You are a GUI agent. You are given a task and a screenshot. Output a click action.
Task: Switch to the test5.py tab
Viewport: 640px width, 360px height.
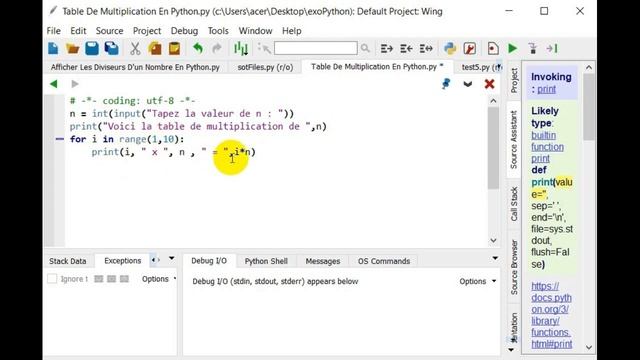tap(478, 67)
